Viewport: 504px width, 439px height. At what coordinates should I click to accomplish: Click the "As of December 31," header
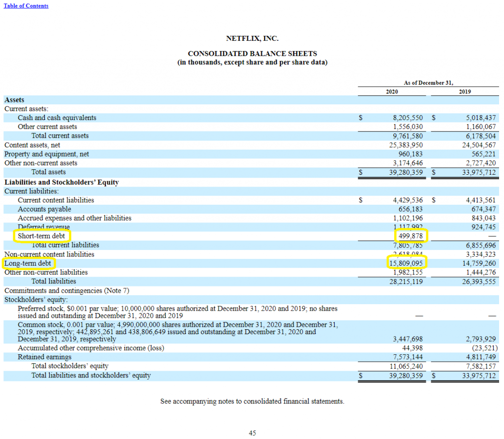tap(429, 83)
